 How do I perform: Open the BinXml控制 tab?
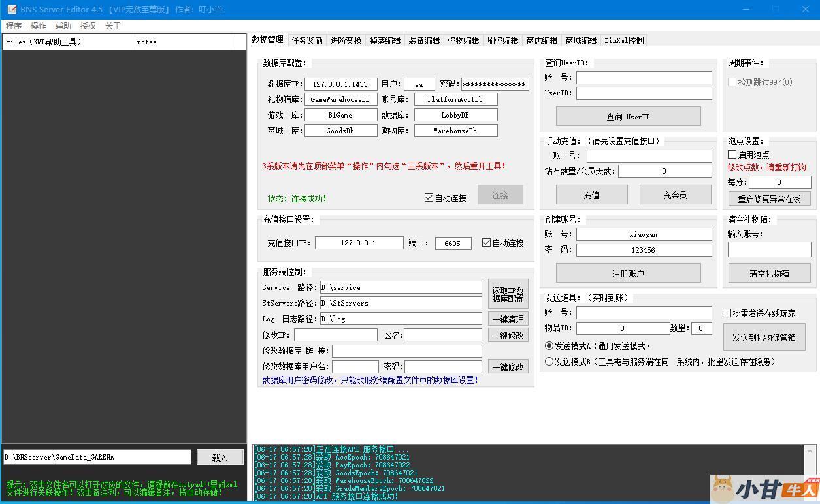[x=624, y=40]
